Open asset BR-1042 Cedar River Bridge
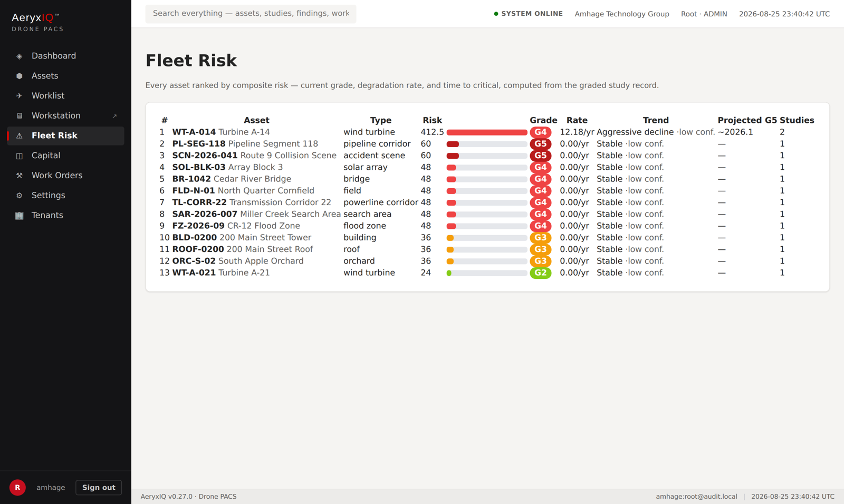This screenshot has width=844, height=504. pos(232,179)
